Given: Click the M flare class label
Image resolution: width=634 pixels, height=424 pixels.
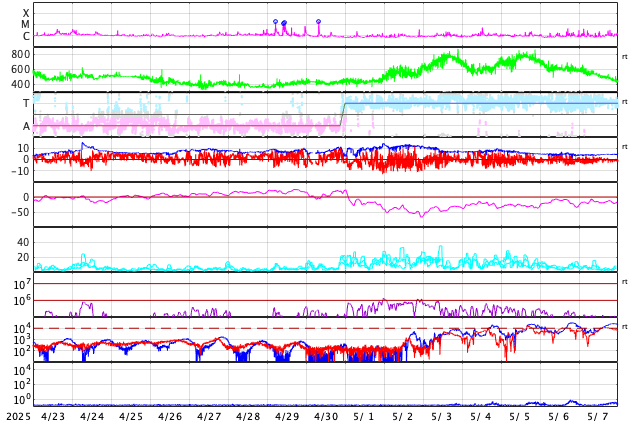Looking at the screenshot, I should [26, 25].
